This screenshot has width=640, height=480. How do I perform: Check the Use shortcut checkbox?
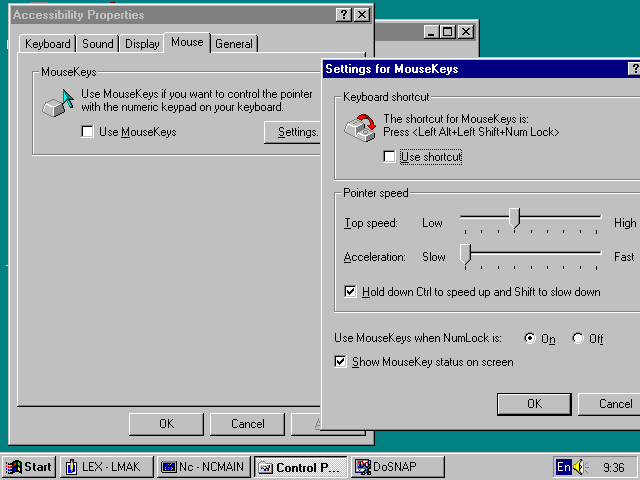tap(390, 157)
